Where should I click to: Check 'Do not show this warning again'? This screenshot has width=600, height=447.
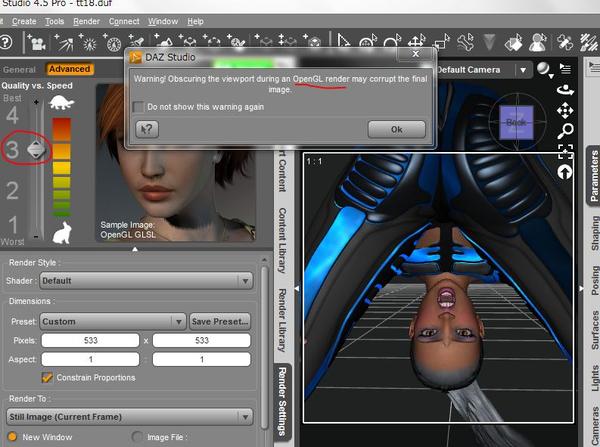[x=138, y=106]
